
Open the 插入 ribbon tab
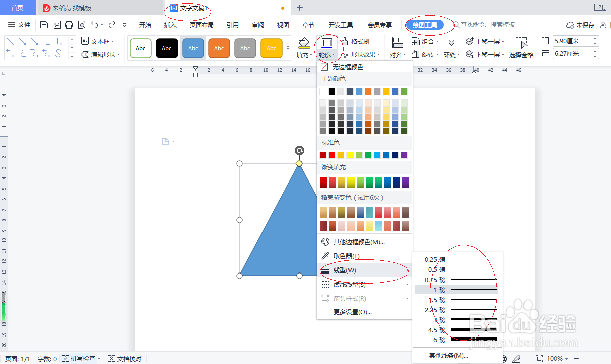pyautogui.click(x=170, y=25)
